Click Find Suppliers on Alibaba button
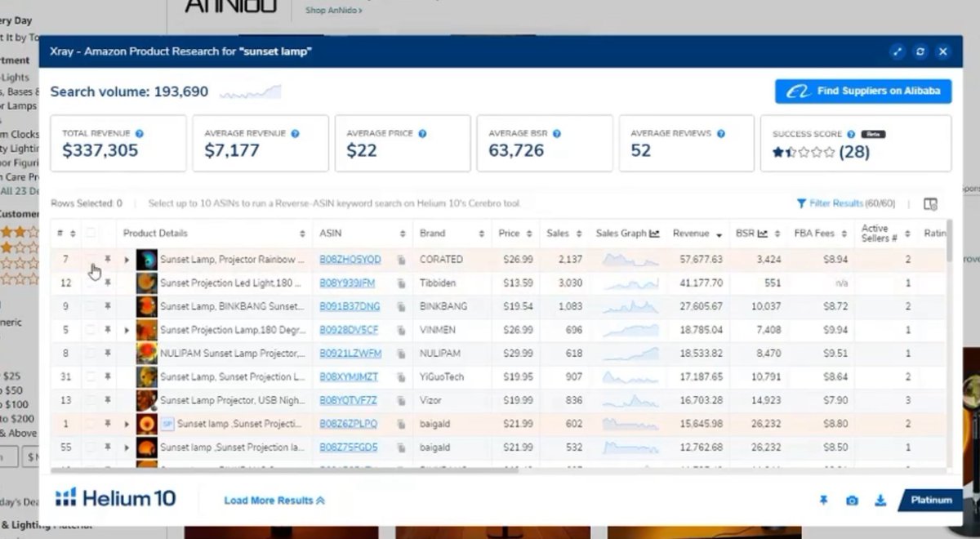980x539 pixels. point(863,91)
